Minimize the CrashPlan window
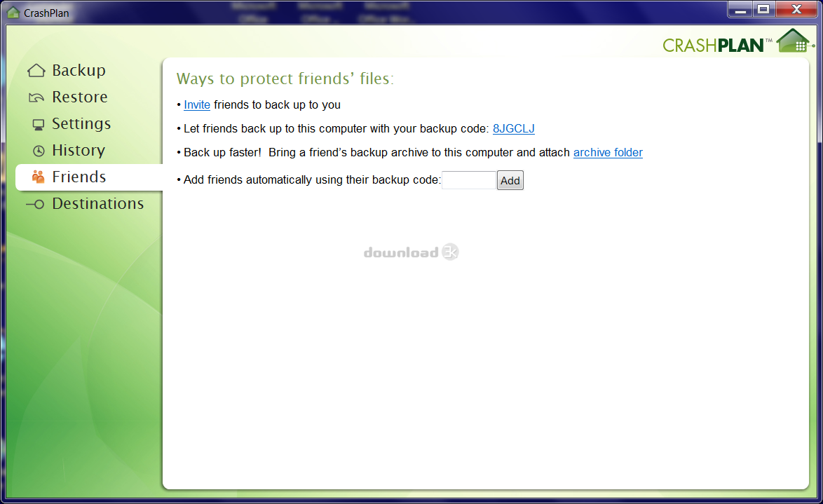 click(x=740, y=9)
